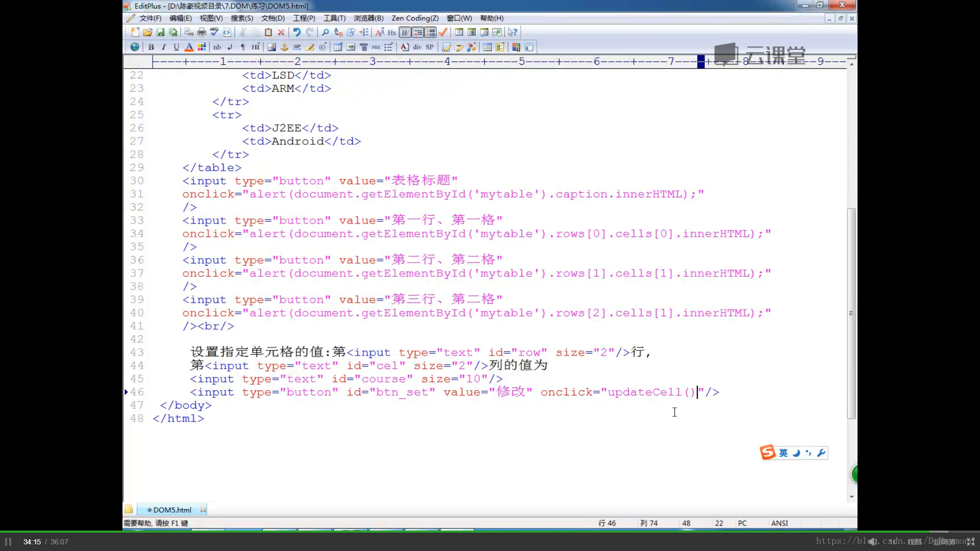
Task: Close the DOM5.html tab with its X
Action: pyautogui.click(x=203, y=510)
